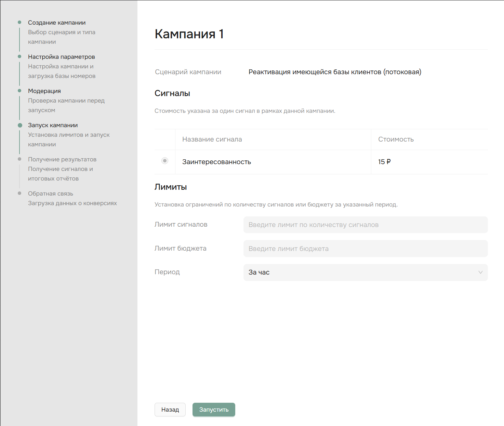The image size is (504, 426).
Task: Click the step dot beside Настройка параметров
Action: tap(19, 57)
